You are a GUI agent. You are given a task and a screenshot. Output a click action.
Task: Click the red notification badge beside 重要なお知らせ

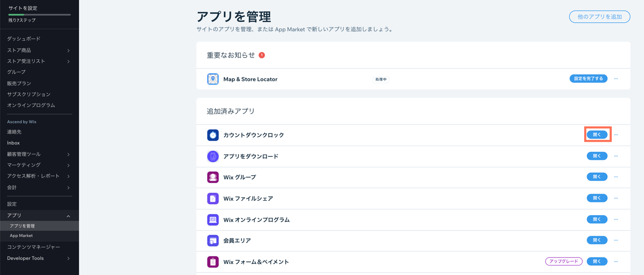(x=262, y=55)
